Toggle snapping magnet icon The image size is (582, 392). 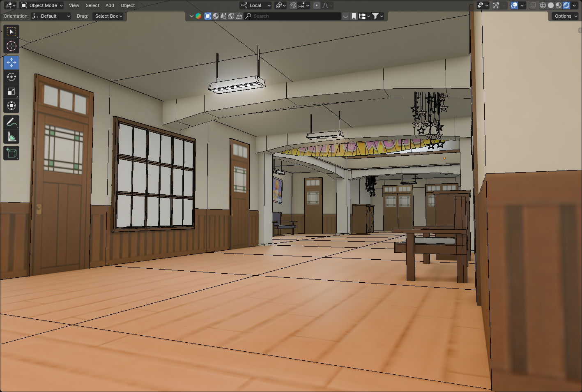pyautogui.click(x=293, y=5)
